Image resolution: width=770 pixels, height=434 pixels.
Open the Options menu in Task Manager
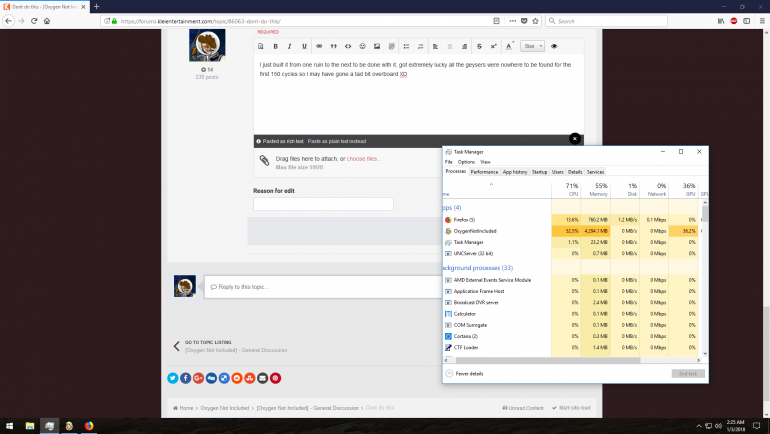point(466,161)
